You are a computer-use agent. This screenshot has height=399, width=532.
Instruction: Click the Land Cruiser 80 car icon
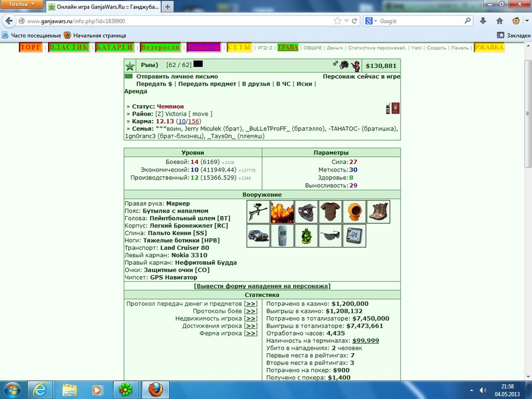pyautogui.click(x=258, y=236)
